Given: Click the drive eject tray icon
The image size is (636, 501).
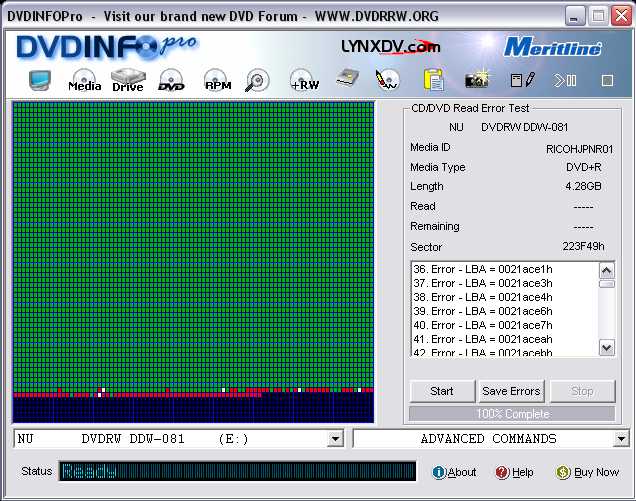Looking at the screenshot, I should pyautogui.click(x=348, y=78).
